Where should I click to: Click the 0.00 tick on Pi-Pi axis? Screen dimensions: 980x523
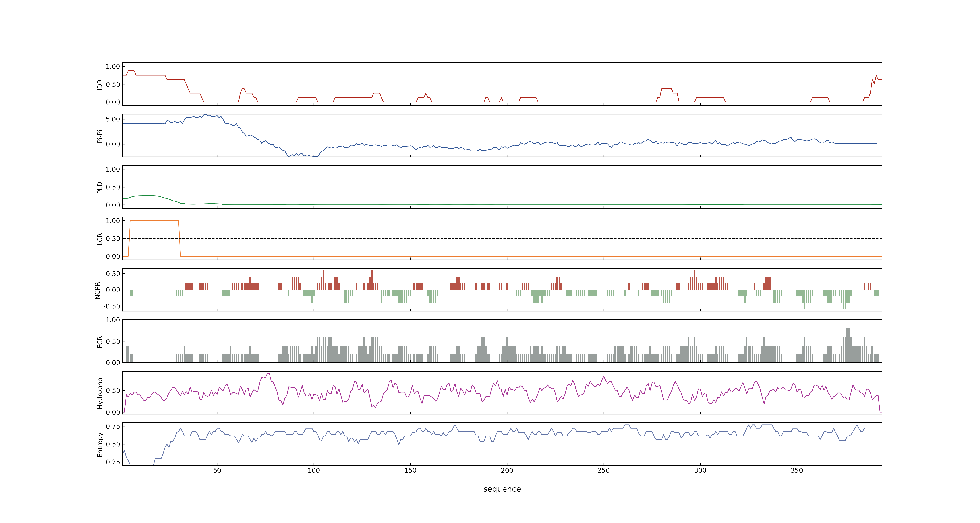click(x=113, y=144)
